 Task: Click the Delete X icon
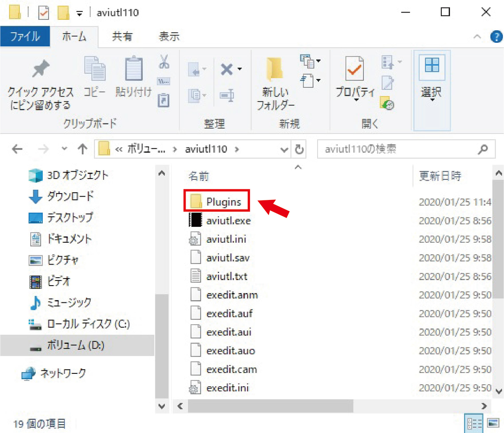[227, 69]
